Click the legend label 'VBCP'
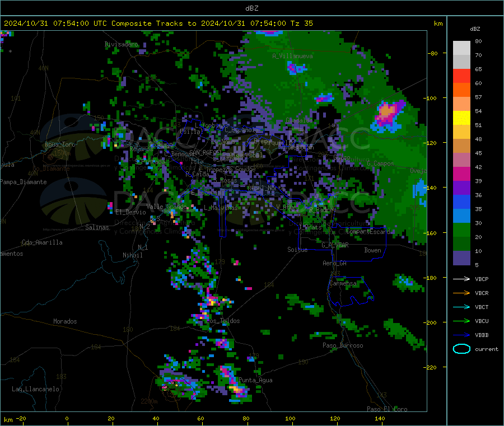 (x=482, y=279)
